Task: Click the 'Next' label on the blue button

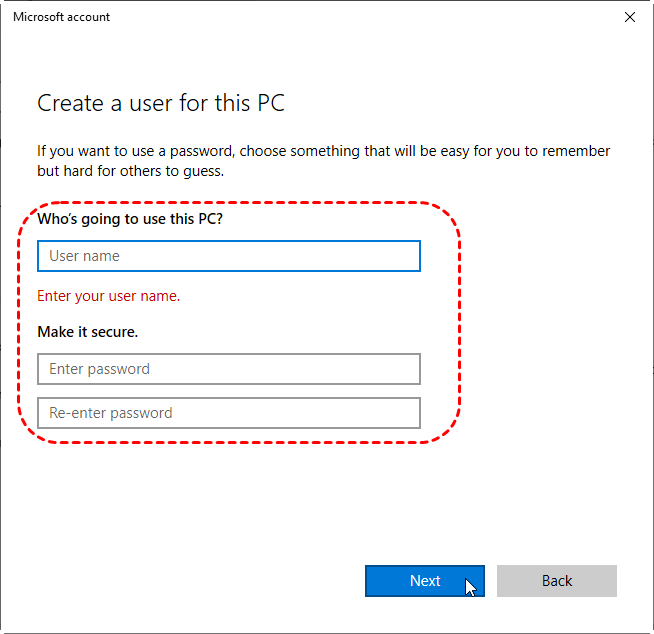Action: (x=425, y=581)
